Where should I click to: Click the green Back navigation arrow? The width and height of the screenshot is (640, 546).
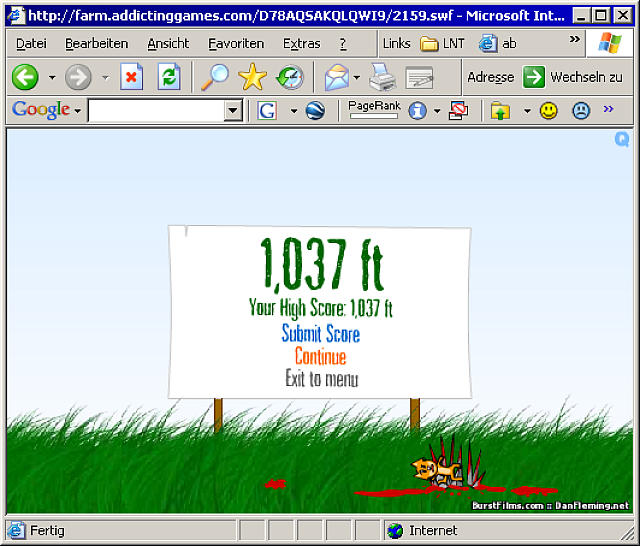(25, 77)
